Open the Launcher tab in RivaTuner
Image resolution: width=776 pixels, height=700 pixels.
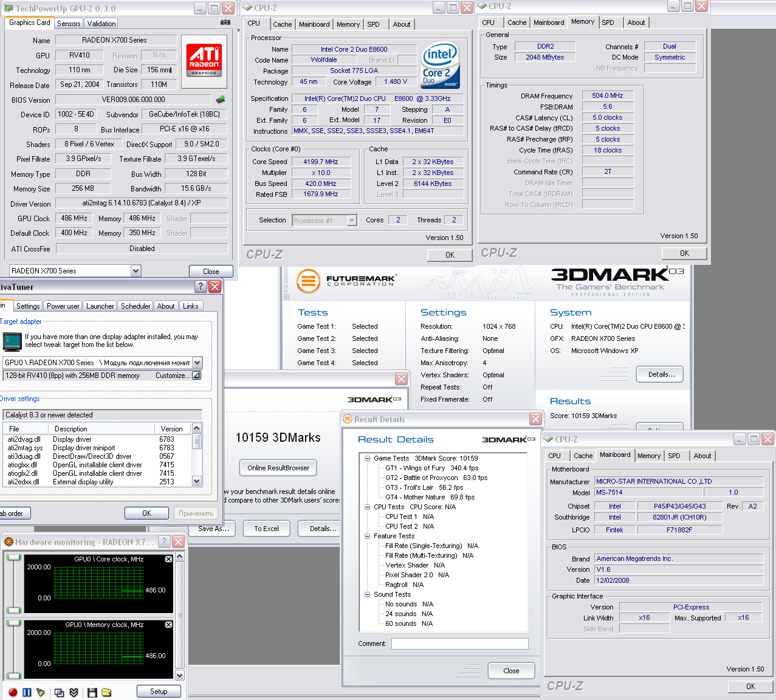point(100,306)
